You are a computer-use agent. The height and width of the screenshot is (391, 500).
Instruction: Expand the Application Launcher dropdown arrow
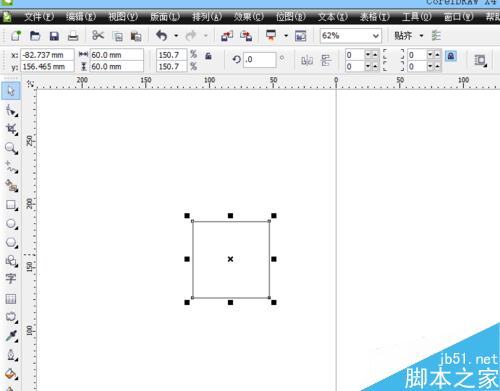pos(286,35)
